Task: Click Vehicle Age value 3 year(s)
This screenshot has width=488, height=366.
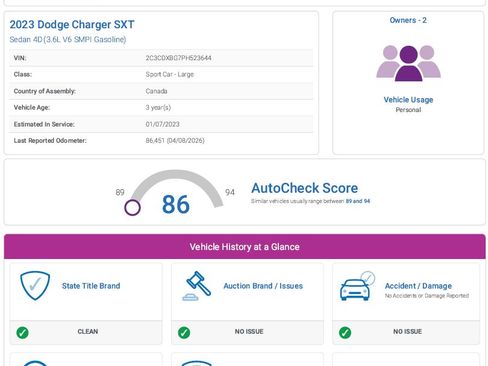Action: click(x=158, y=107)
